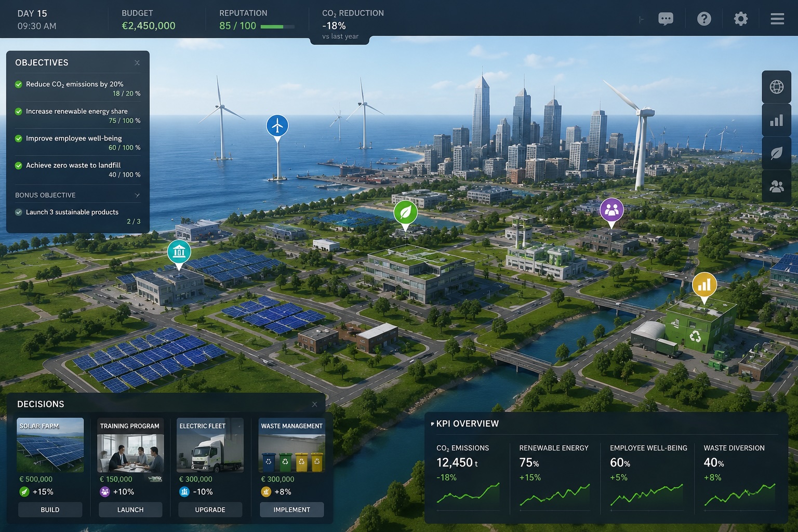The image size is (798, 532).
Task: Click the yellow bar chart map pin
Action: tap(704, 285)
